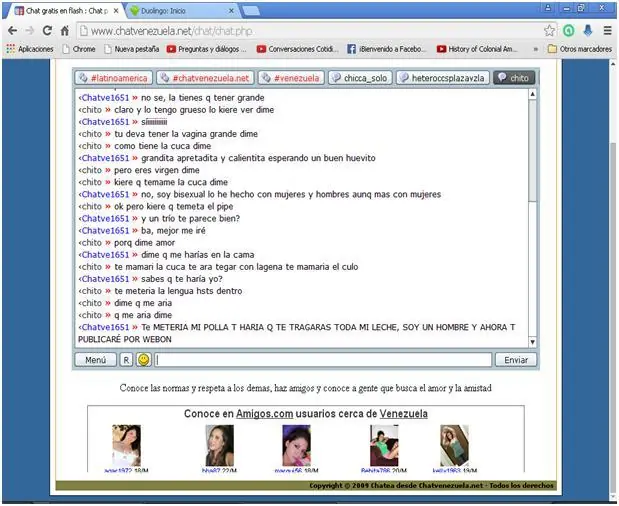Switch to the #venezuela channel tab
This screenshot has height=506, width=619.
291,78
